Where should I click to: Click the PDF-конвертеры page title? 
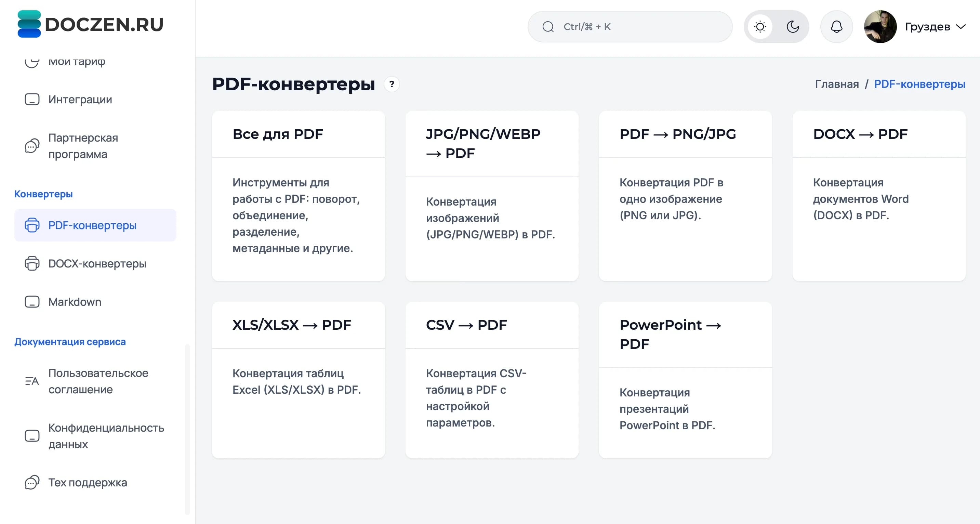[293, 84]
